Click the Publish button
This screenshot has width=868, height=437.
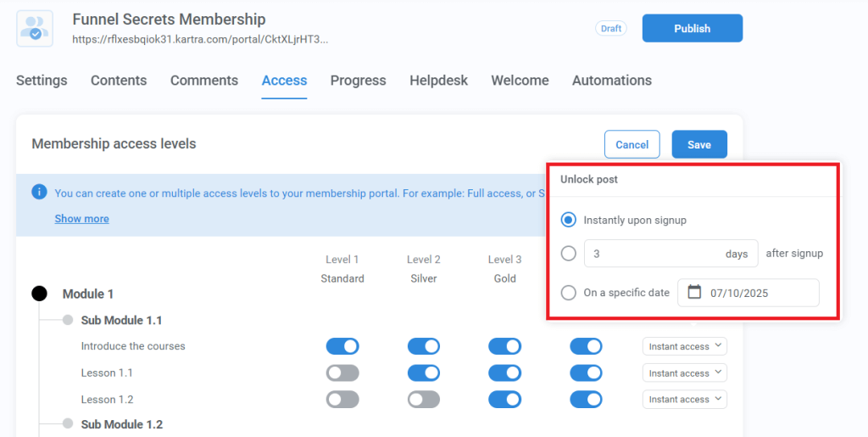tap(692, 28)
